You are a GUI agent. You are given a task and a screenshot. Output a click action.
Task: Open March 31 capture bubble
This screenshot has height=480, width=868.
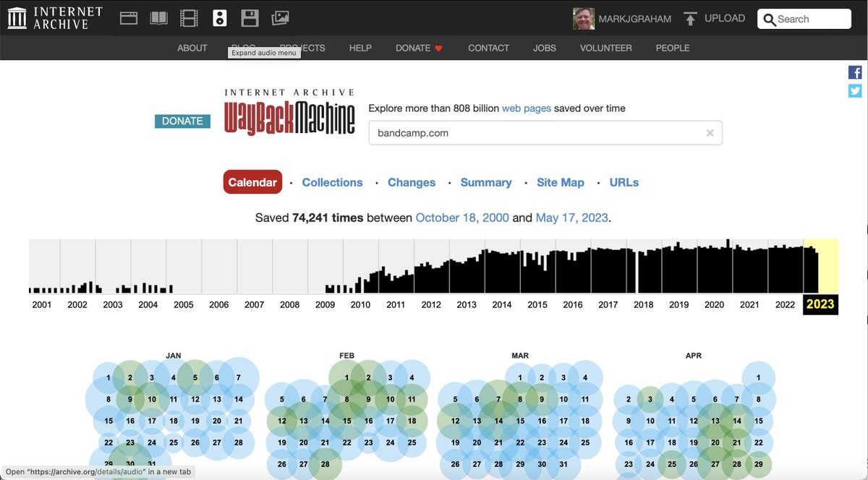pos(563,464)
